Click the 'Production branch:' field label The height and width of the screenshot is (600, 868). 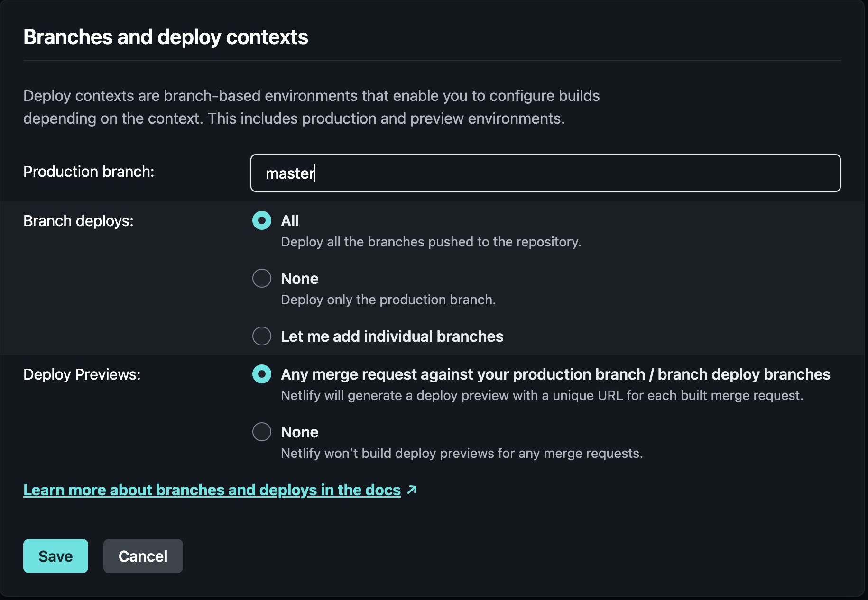click(89, 172)
